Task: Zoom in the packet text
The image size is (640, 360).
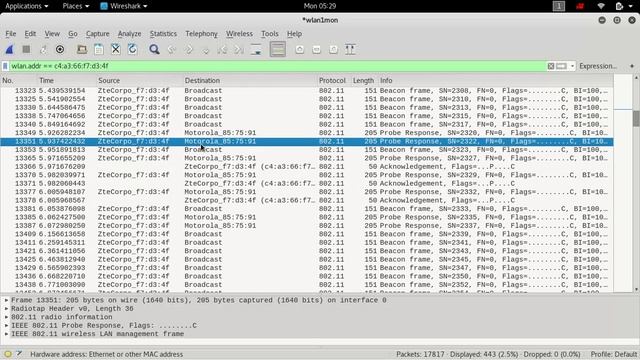Action: click(300, 49)
